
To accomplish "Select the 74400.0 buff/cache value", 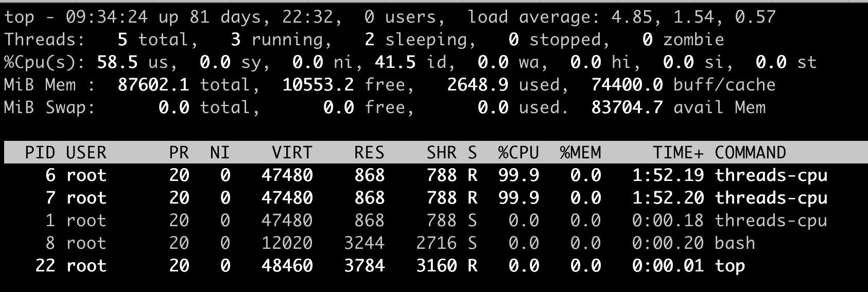I will 627,85.
